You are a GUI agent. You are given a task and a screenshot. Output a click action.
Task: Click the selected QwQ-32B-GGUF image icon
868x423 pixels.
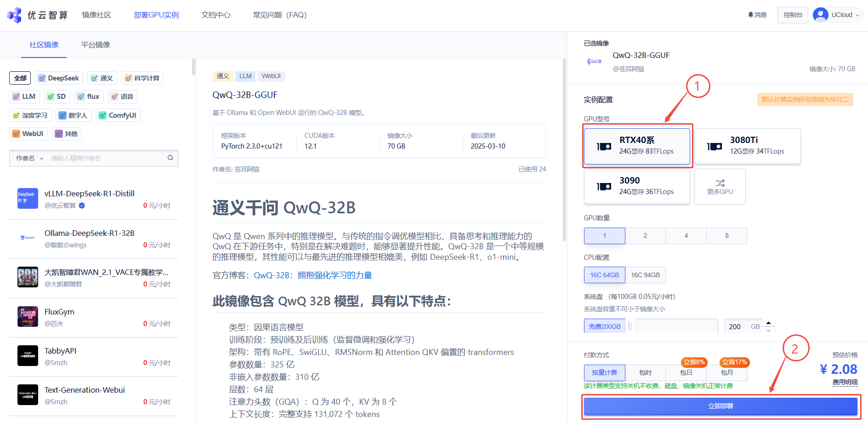594,61
